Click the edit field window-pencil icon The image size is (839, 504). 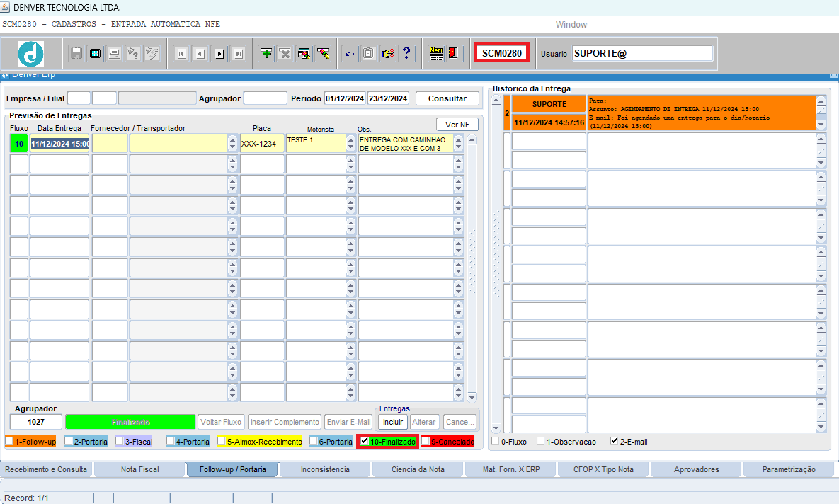pos(304,54)
